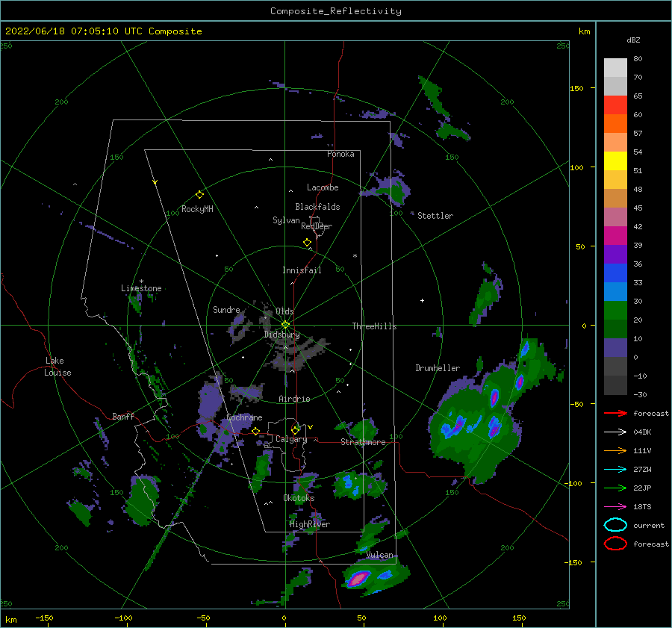
Task: Click the magenta 42 dBZ color swatch
Action: (x=615, y=235)
